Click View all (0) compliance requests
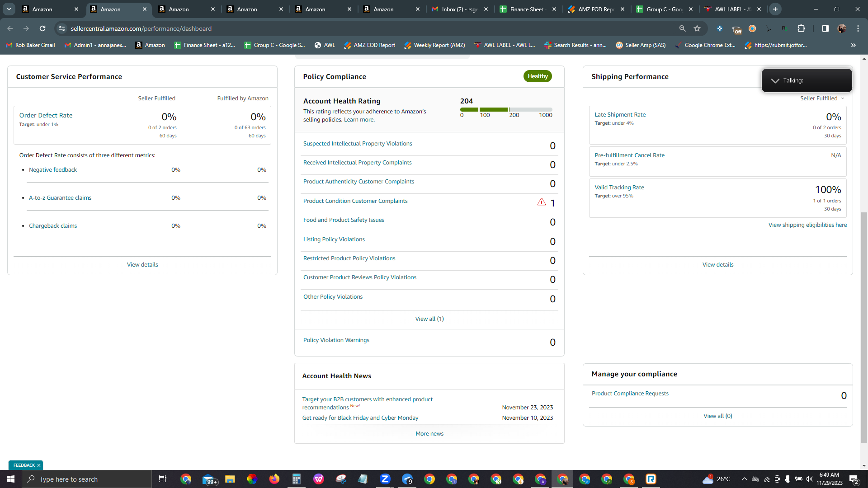868x488 pixels. [718, 416]
